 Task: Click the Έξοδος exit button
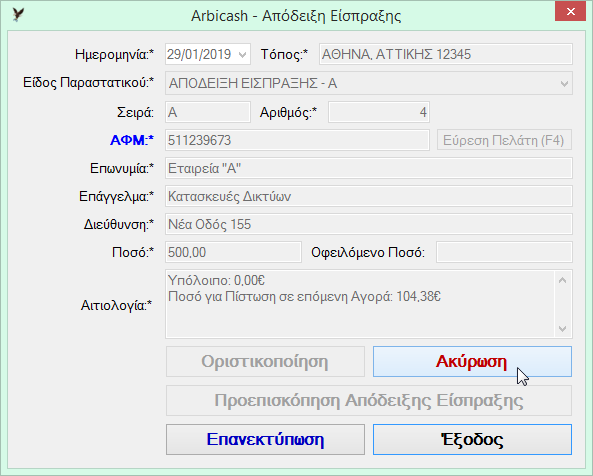point(472,439)
